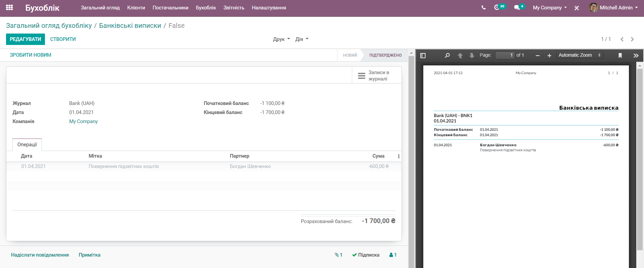Go to Загальний огляд бухобліку breadcrumb
Screen dimensions: 644x268
coord(49,25)
